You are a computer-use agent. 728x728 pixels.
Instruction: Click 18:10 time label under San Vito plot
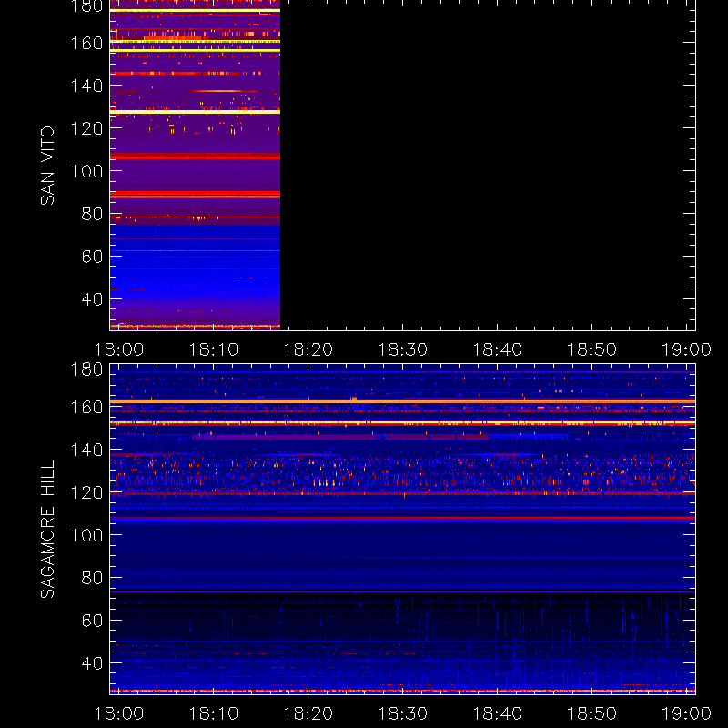214,349
